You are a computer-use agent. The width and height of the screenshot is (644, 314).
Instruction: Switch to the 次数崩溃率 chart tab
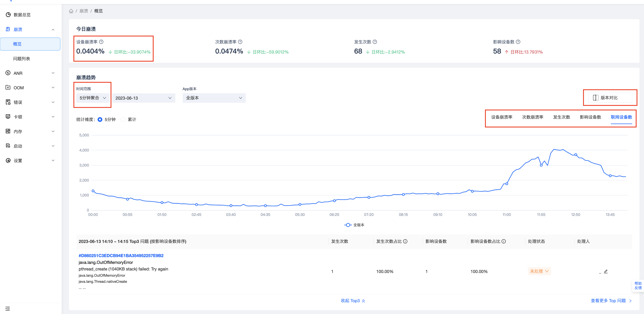click(x=532, y=117)
